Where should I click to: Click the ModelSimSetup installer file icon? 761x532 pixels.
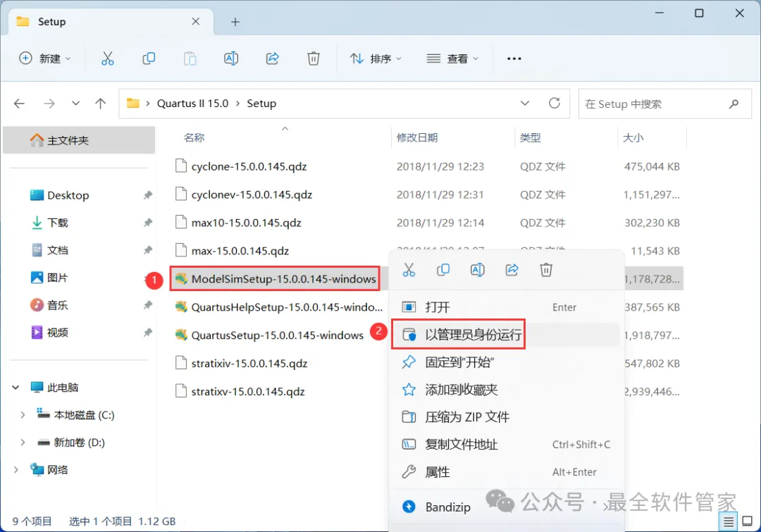point(181,278)
